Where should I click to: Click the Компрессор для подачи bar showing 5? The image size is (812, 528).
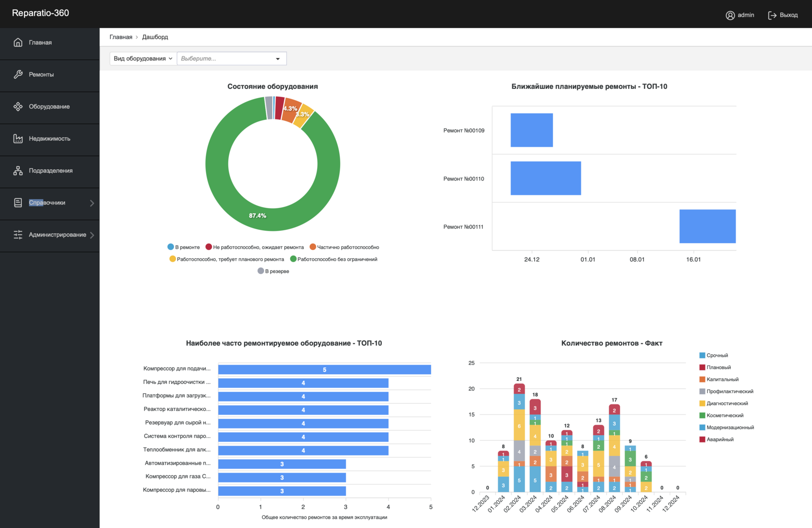pos(324,369)
